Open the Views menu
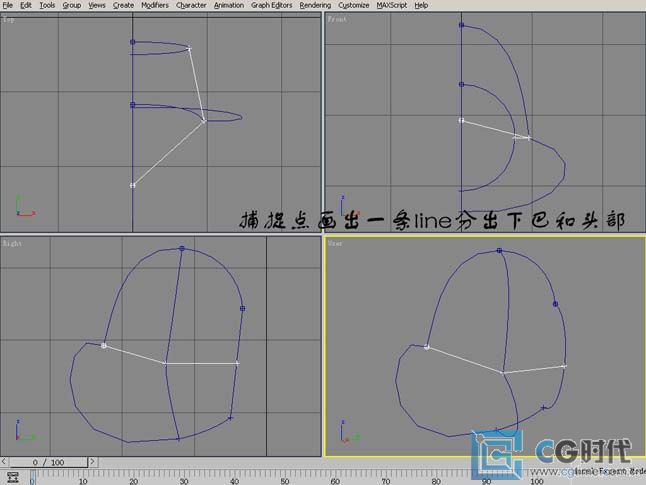 coord(97,5)
